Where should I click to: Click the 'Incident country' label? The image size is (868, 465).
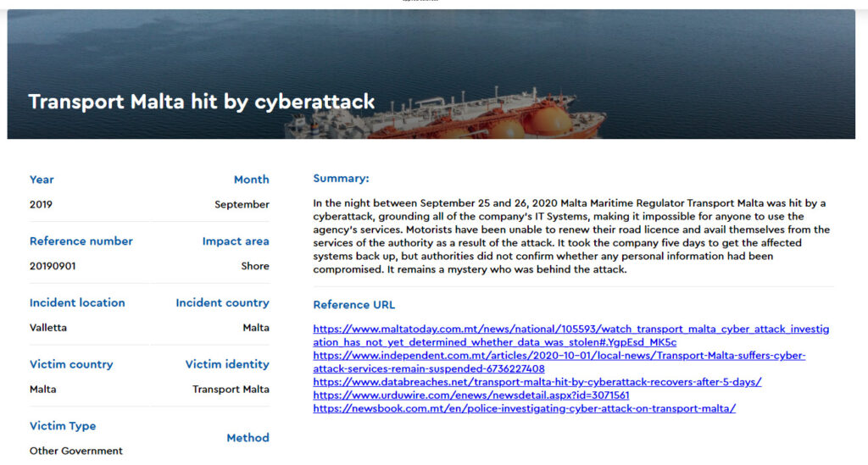222,303
